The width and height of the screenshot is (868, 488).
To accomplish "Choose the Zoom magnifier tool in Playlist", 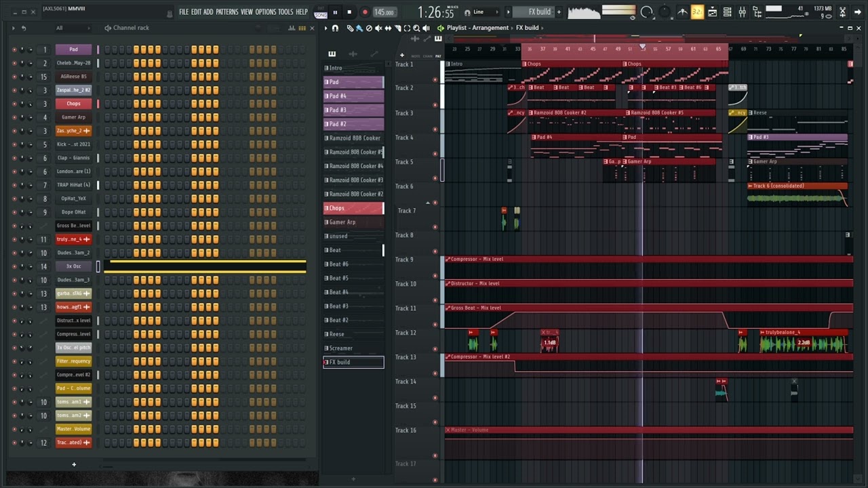I will (416, 28).
